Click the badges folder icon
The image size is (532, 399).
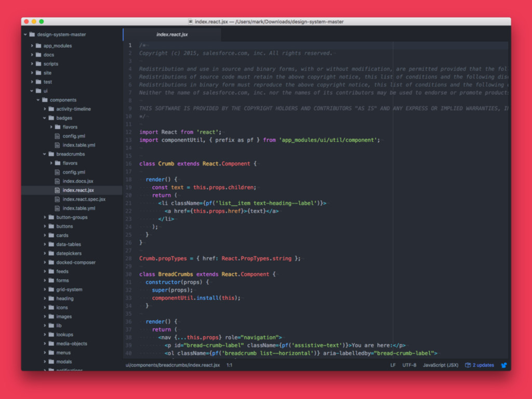pos(51,118)
